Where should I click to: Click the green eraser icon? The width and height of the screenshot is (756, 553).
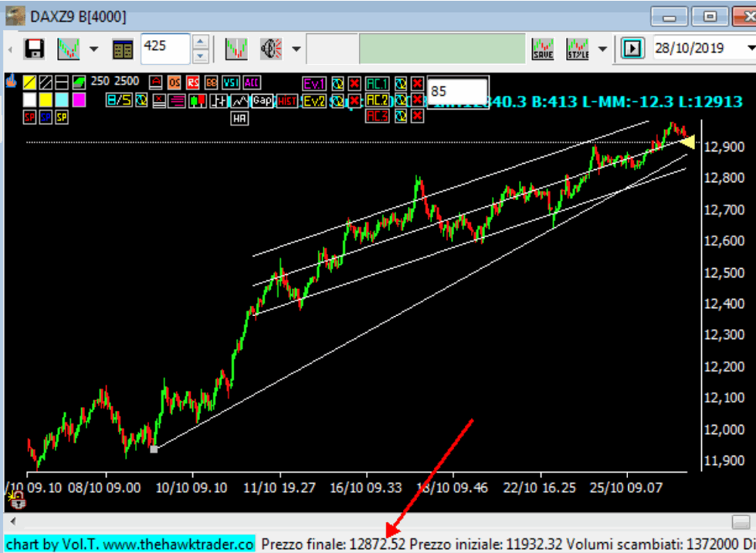[x=79, y=83]
